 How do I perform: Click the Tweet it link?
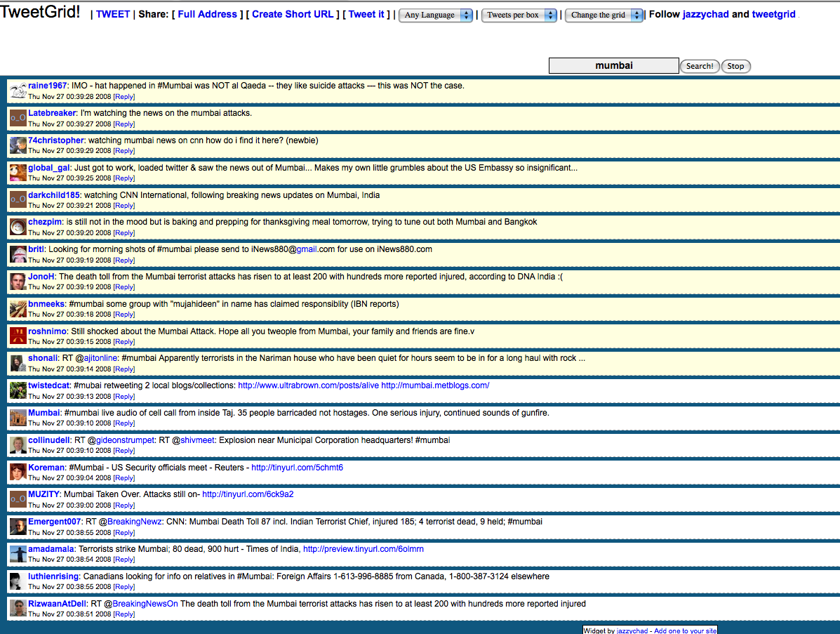[366, 15]
